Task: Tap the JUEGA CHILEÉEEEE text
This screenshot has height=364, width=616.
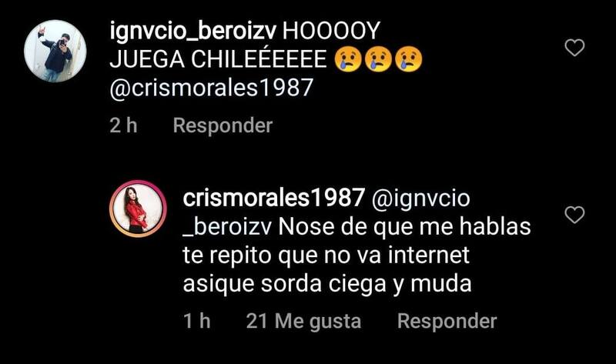Action: pyautogui.click(x=218, y=60)
